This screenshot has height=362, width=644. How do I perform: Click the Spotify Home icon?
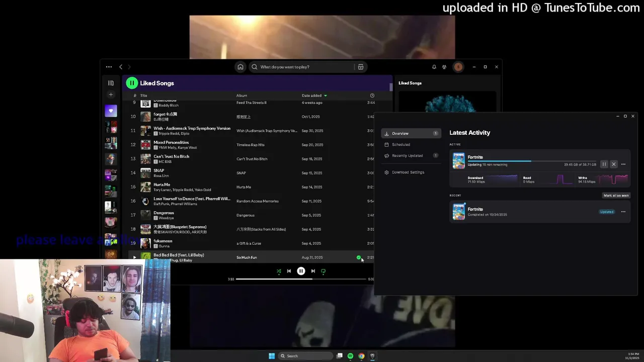tap(240, 67)
